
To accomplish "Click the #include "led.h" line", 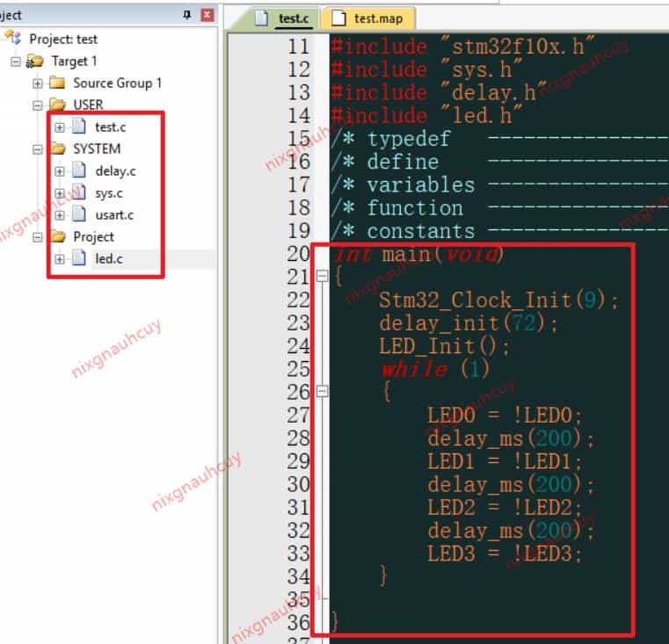I will 427,116.
